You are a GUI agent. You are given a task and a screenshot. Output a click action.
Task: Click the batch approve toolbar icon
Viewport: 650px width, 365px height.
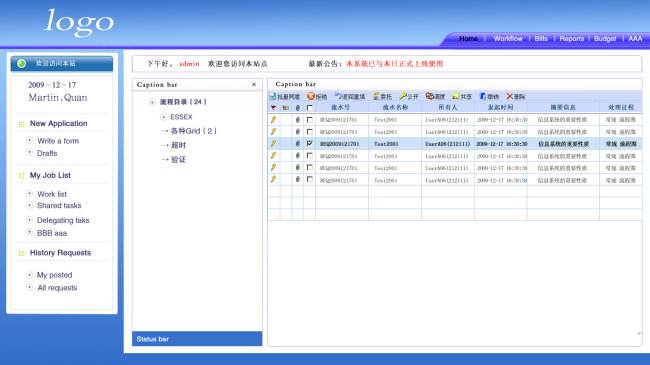click(273, 96)
